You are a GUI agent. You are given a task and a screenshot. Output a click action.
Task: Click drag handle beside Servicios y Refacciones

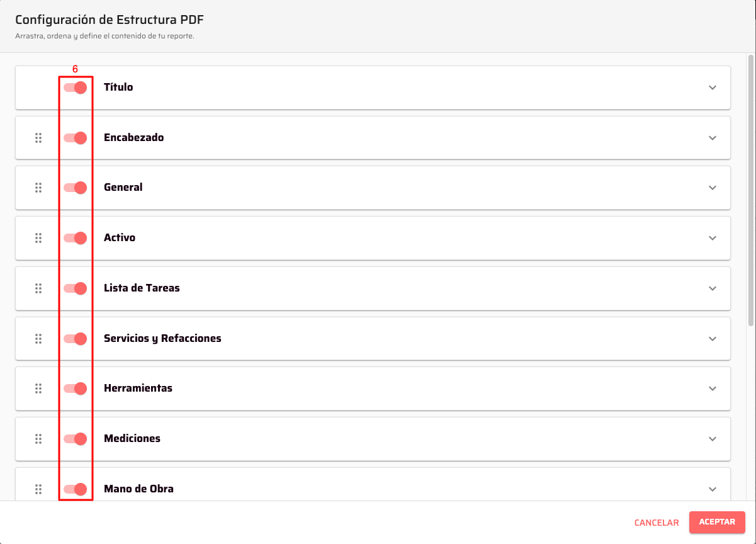click(x=38, y=338)
